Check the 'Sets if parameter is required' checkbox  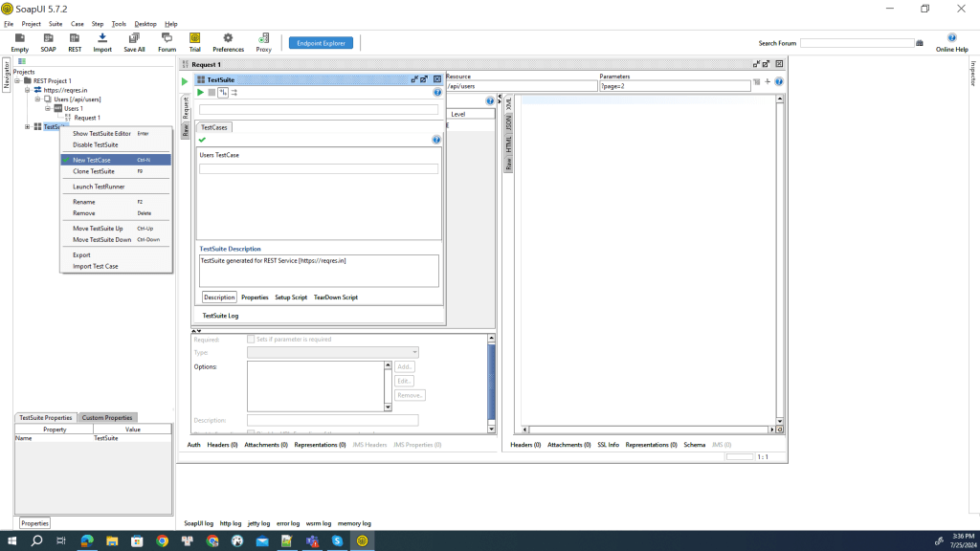[251, 340]
